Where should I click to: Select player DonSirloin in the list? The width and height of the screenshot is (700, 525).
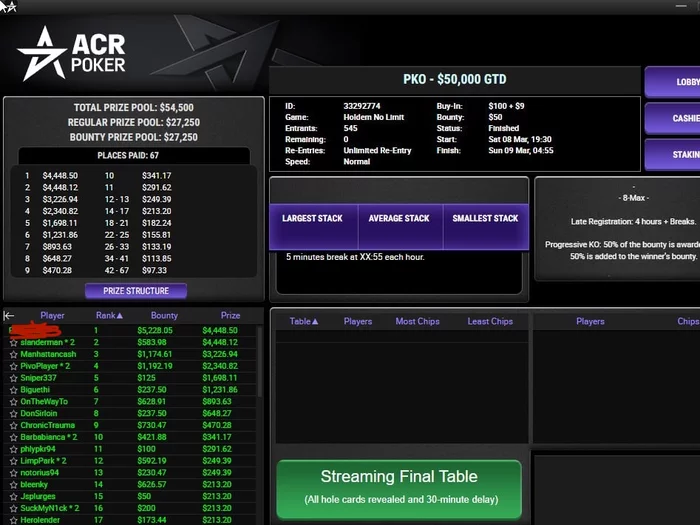(39, 413)
